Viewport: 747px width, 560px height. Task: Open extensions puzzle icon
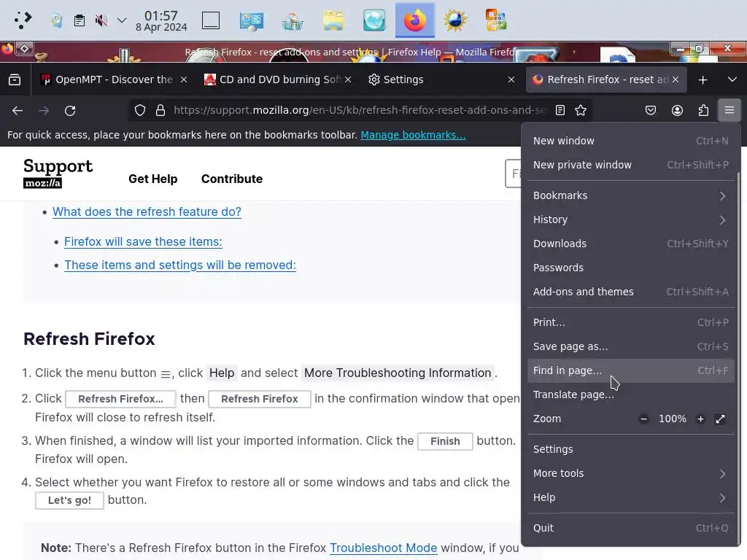click(703, 111)
